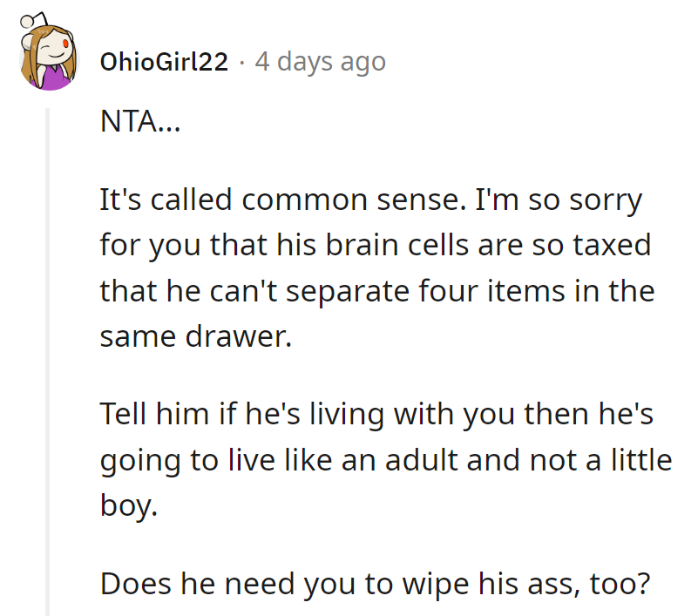The width and height of the screenshot is (698, 616).
Task: Click the line mentioning "brain cells"
Action: tap(376, 245)
